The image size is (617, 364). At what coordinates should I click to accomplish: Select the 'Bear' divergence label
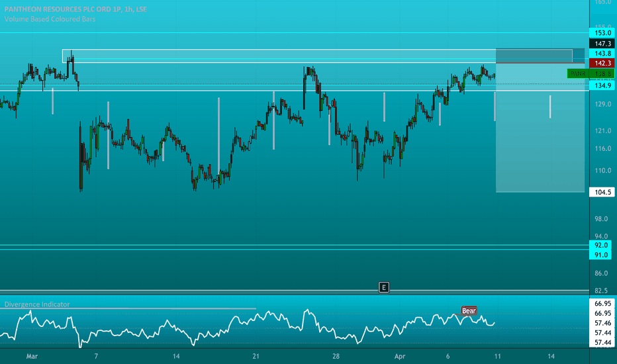click(x=469, y=310)
